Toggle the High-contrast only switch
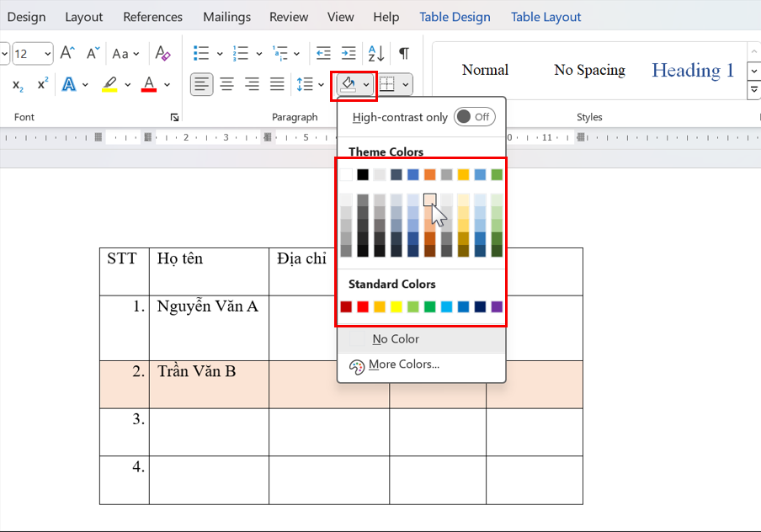This screenshot has height=532, width=761. pos(474,117)
